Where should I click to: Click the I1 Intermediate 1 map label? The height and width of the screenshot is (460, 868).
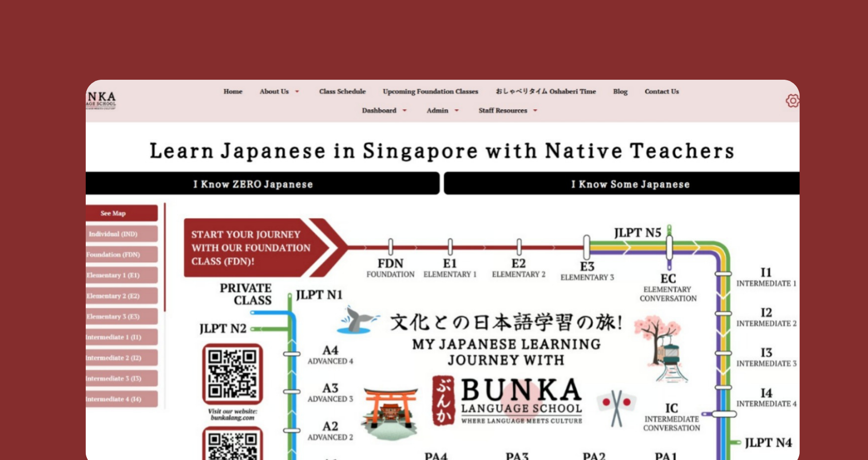[766, 277]
